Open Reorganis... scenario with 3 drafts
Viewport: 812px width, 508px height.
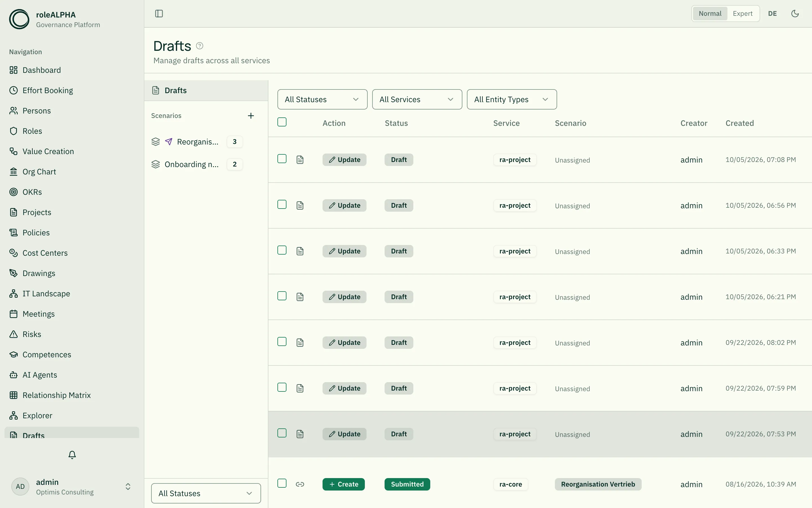[x=197, y=142]
